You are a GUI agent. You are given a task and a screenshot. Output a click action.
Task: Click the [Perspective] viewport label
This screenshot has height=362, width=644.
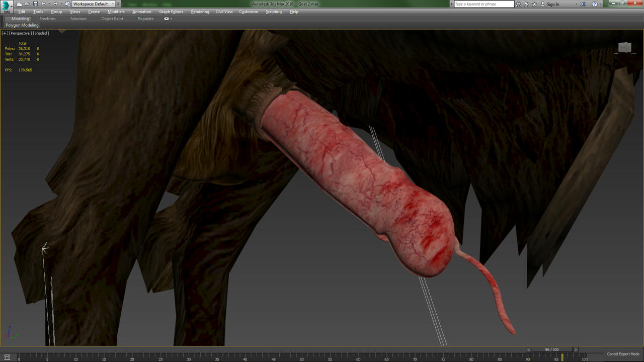(x=21, y=33)
